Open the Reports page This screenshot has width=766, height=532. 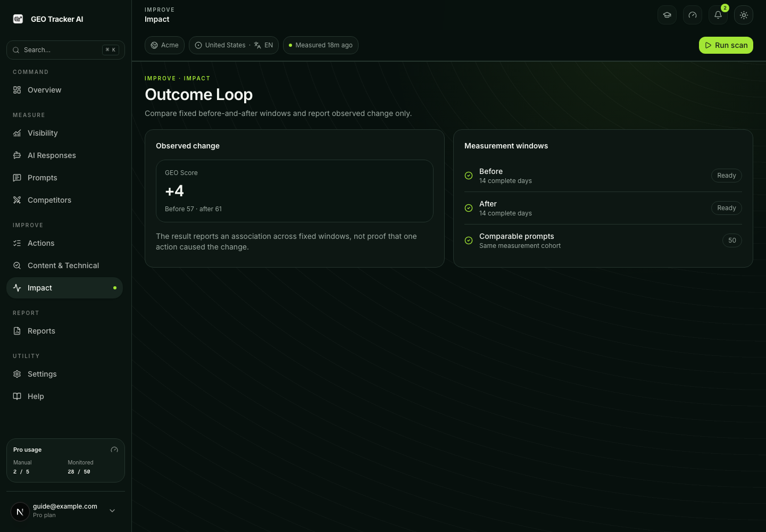tap(64, 331)
